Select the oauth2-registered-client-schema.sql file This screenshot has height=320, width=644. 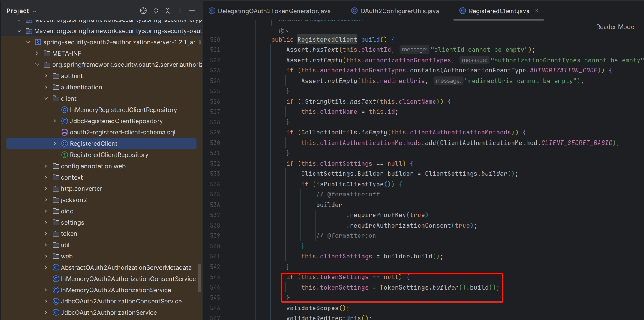pyautogui.click(x=122, y=132)
